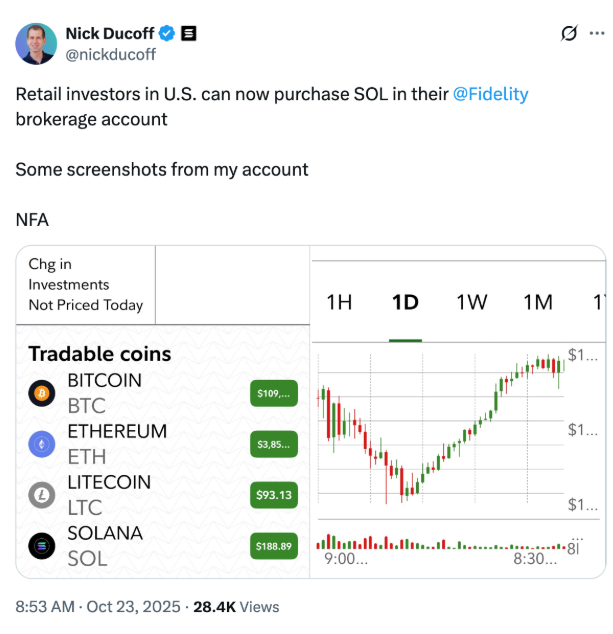Click the blue verified checkmark badge
Screen dimensions: 613x634
click(x=167, y=34)
